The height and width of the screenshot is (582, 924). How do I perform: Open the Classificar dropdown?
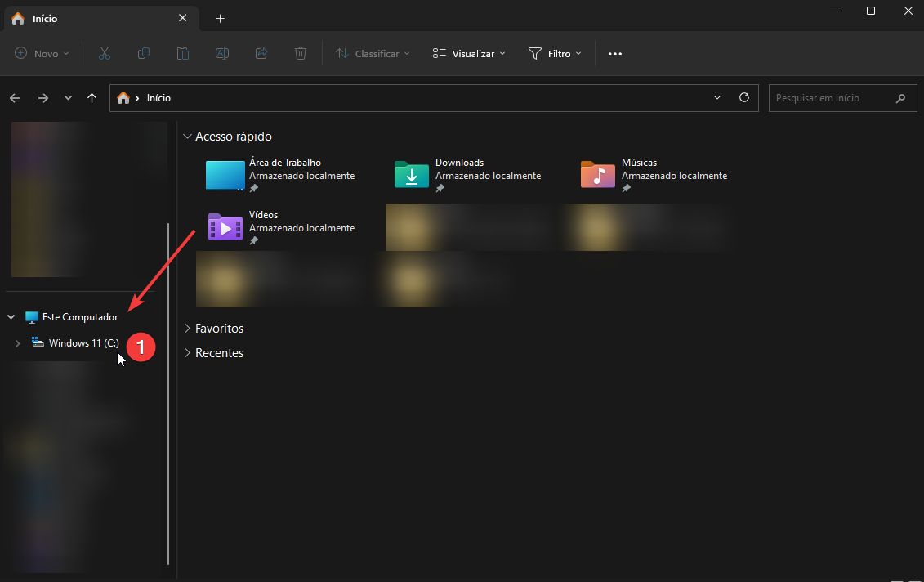(373, 53)
